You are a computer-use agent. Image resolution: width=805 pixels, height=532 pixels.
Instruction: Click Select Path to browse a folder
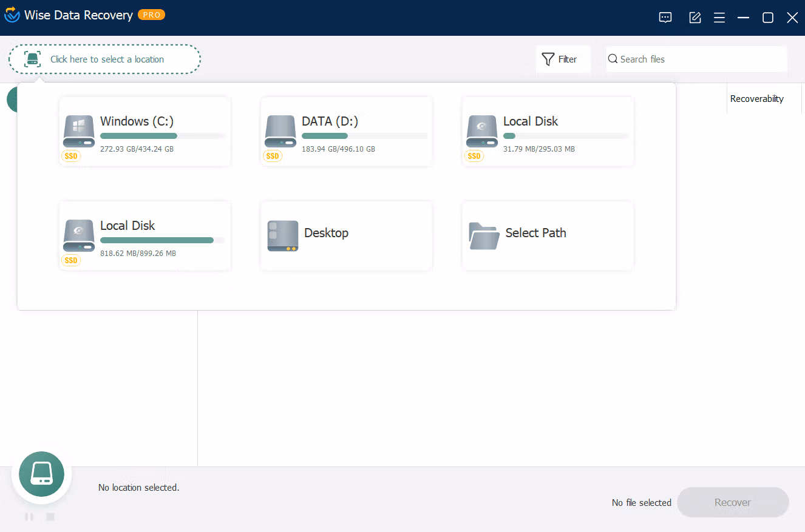point(548,236)
